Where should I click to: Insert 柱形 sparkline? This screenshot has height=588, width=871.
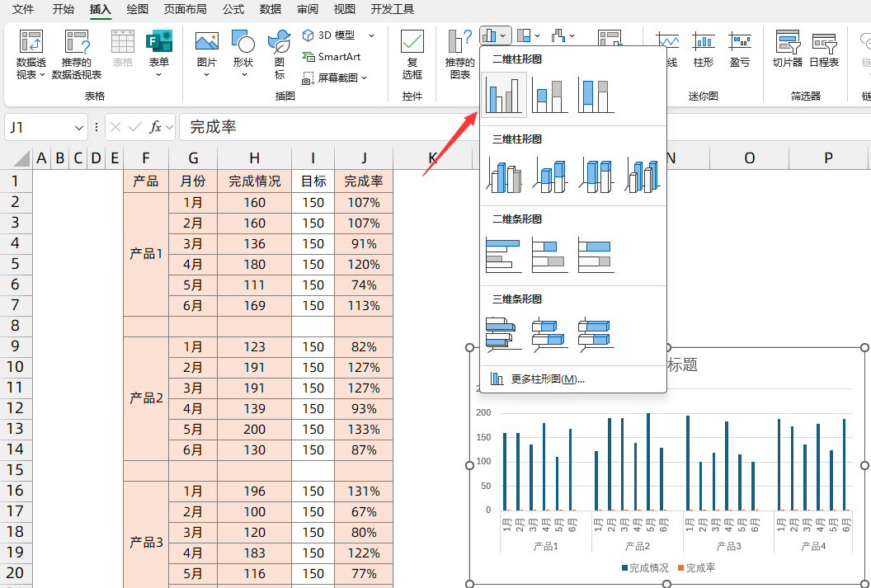point(704,50)
